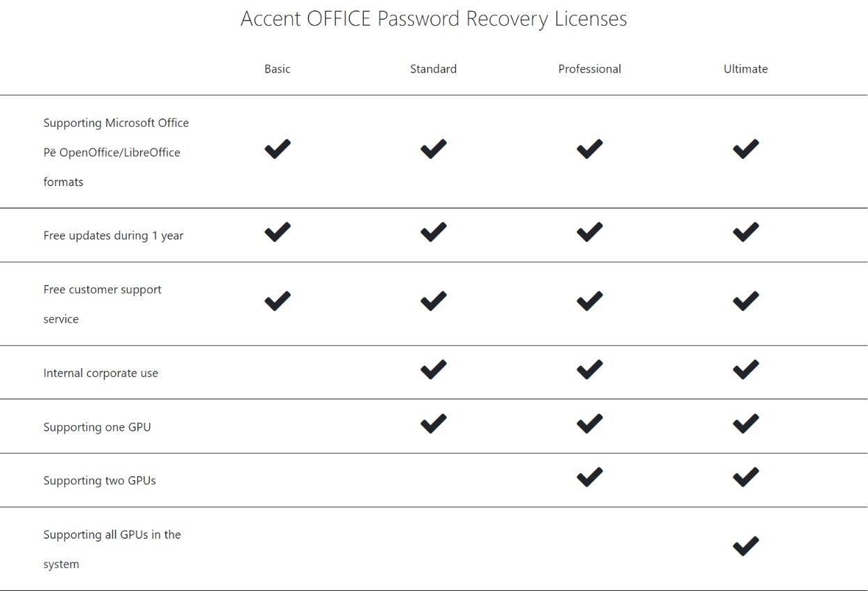Click Professional checkmark for Free customer support

590,301
